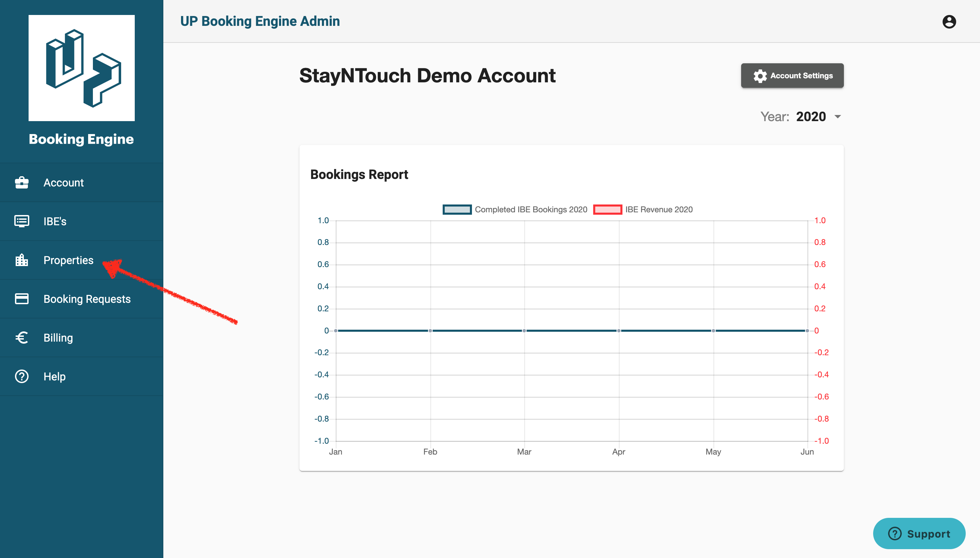
Task: Click the IBE's monitor icon
Action: pyautogui.click(x=21, y=221)
